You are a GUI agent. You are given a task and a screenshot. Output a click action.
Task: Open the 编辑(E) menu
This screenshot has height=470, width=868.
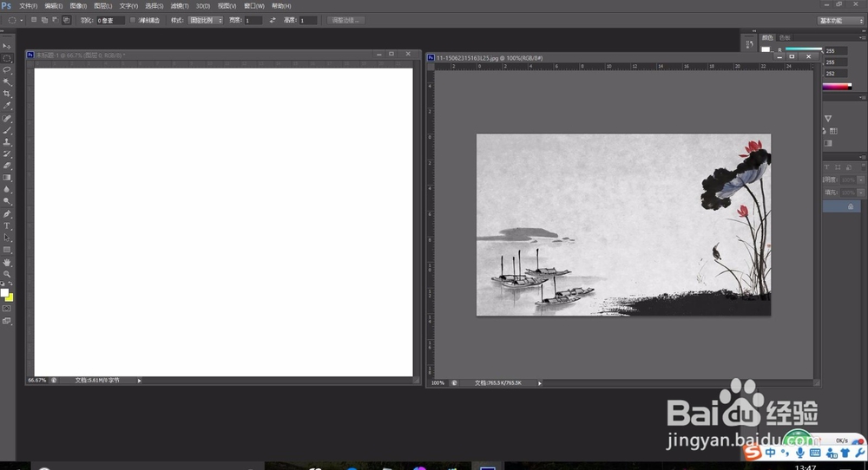pos(54,6)
